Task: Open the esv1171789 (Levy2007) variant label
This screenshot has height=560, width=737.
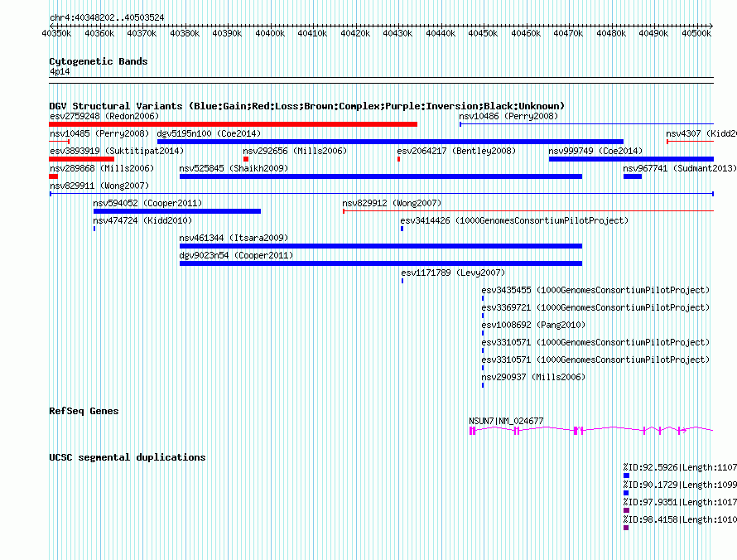Action: pos(453,273)
